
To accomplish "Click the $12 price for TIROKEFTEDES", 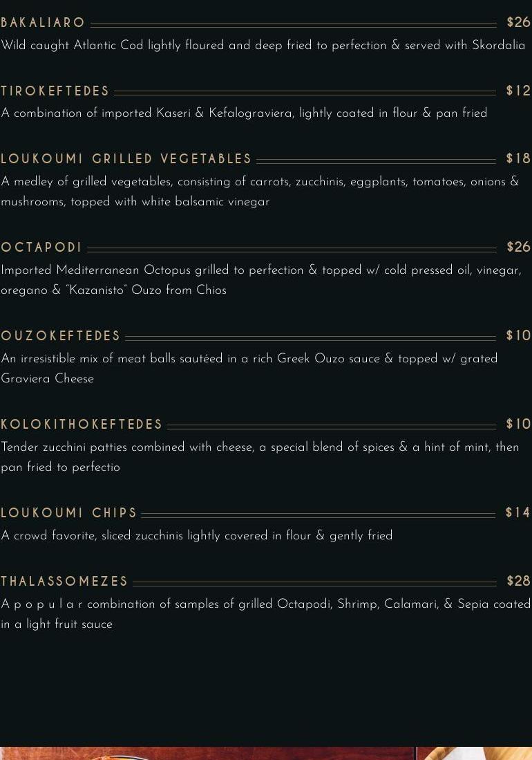I will tap(518, 91).
